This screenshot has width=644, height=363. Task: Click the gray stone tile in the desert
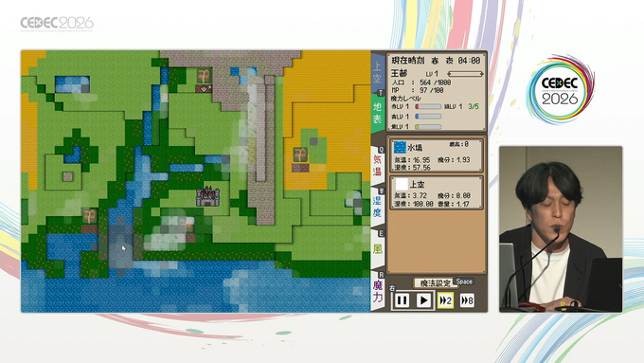313,142
